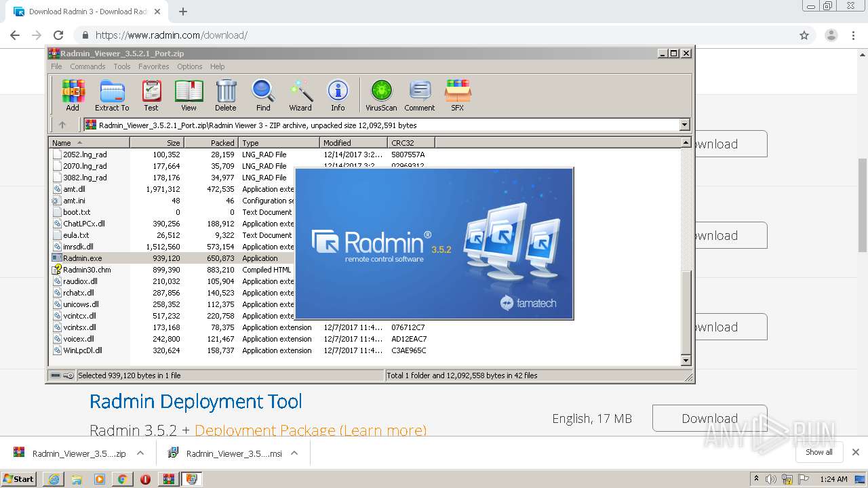The image size is (868, 488).
Task: Open Chrome from taskbar
Action: (122, 479)
